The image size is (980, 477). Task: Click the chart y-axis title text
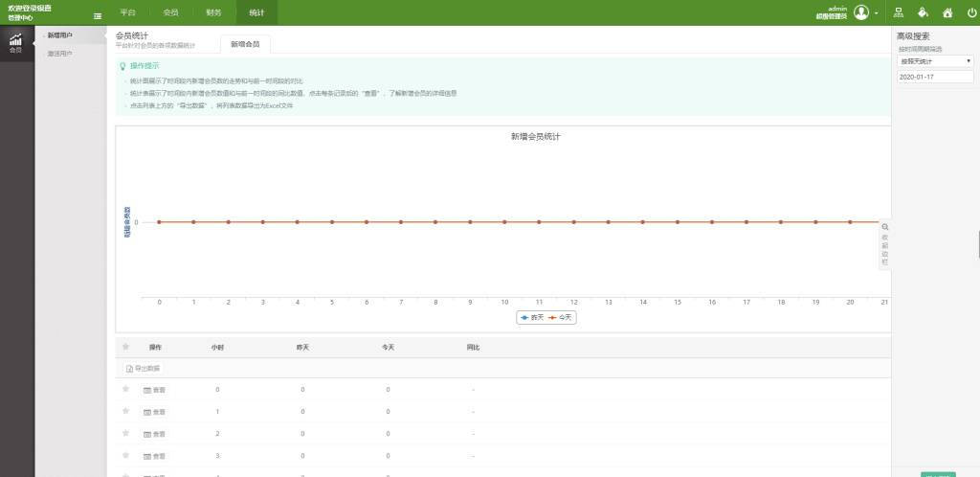[x=127, y=222]
